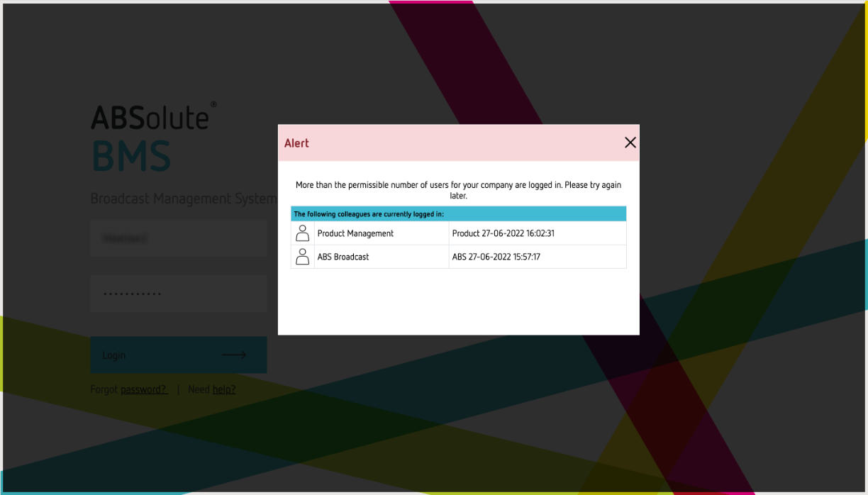Click the Alert dialog title
The width and height of the screenshot is (868, 495).
[296, 143]
